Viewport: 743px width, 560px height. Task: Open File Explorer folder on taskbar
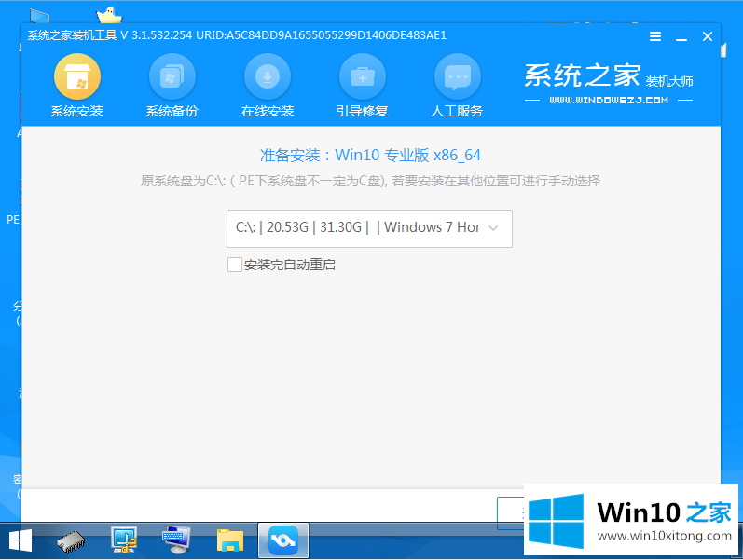pyautogui.click(x=230, y=540)
